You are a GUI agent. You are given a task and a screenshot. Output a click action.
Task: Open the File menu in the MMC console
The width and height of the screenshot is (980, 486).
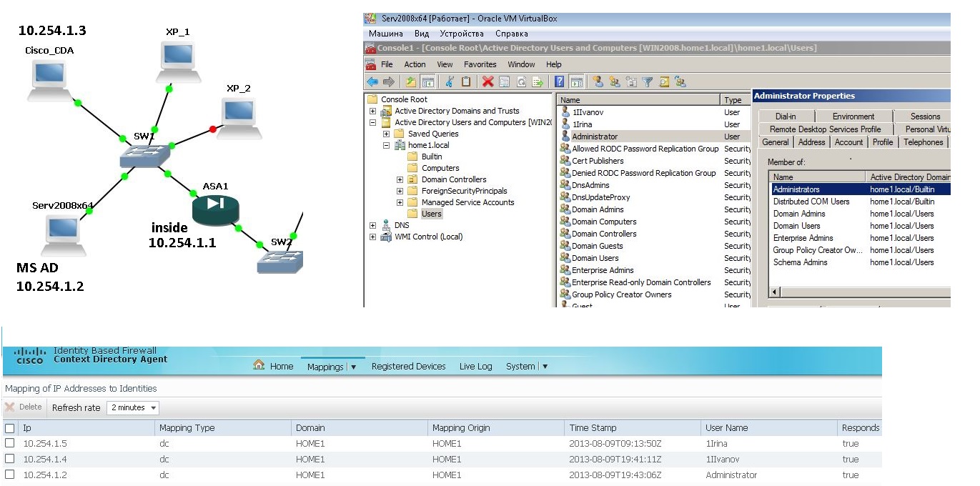387,64
